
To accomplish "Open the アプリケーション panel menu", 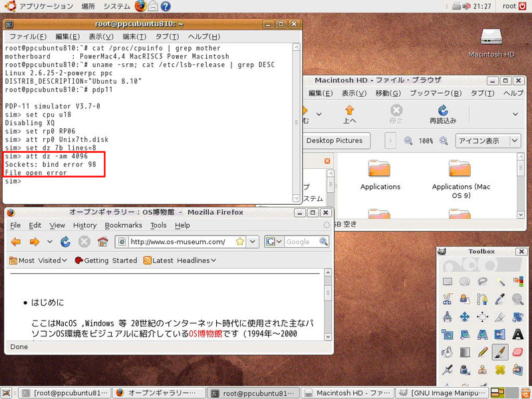I will tap(46, 6).
